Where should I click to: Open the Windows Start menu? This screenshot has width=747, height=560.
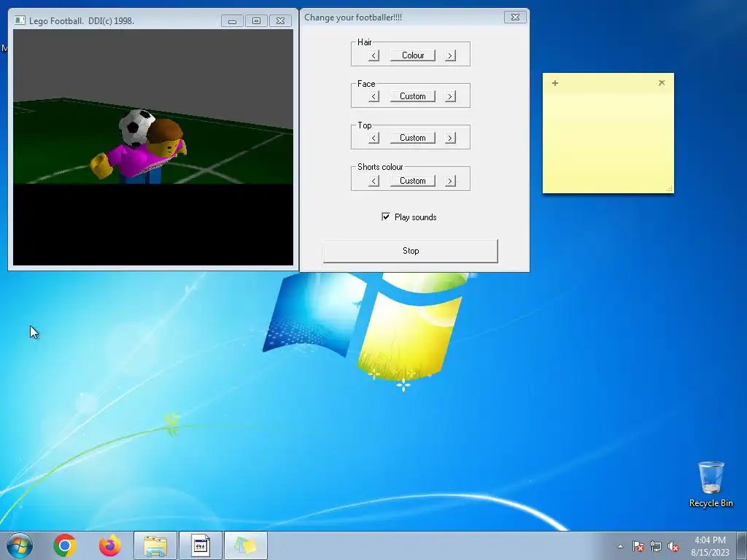pos(20,545)
